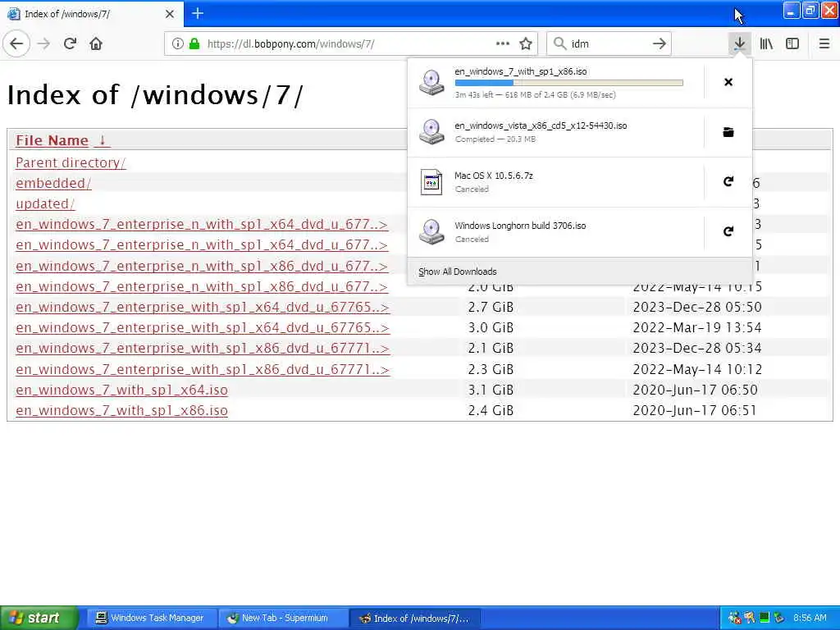Cancel the en_windows_7_with_sp1_x86.iso download
The image size is (840, 630).
[728, 82]
